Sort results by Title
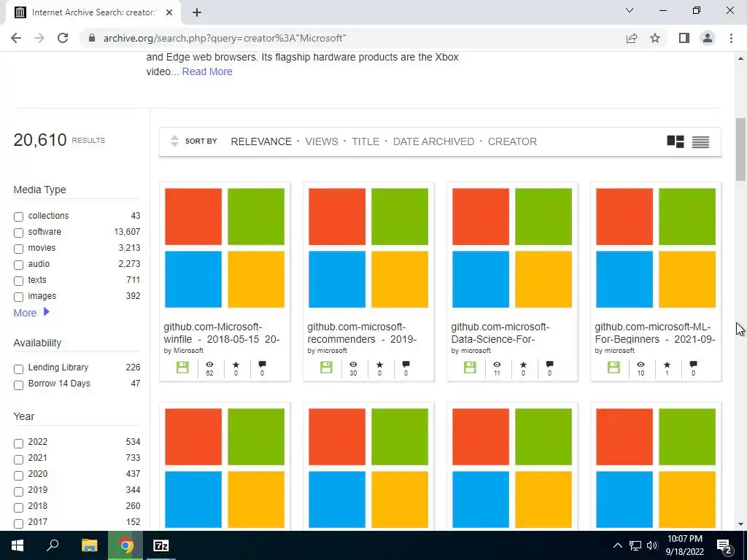This screenshot has width=747, height=560. pos(365,141)
